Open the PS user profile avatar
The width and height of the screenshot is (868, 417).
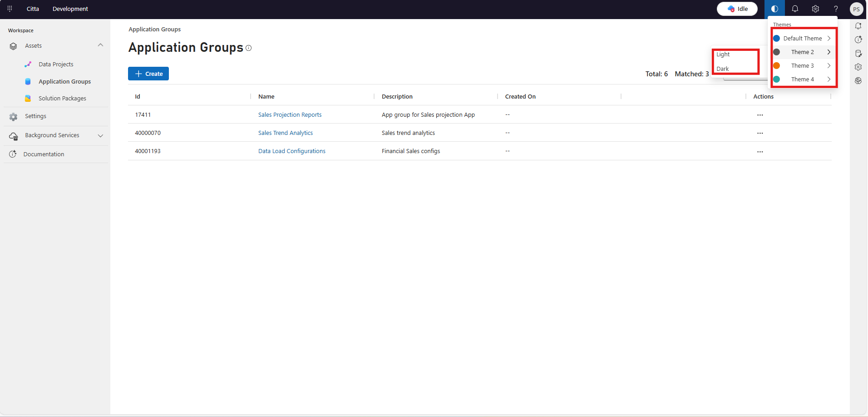click(x=856, y=9)
